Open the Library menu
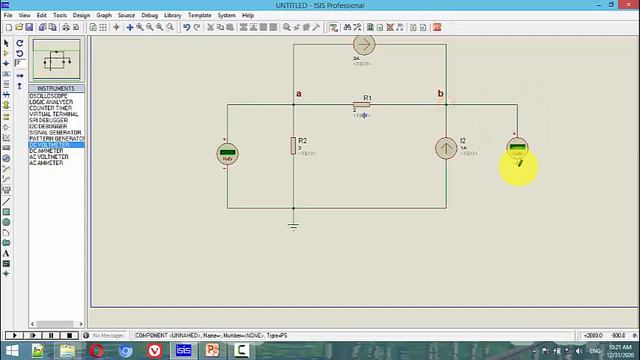 coord(173,15)
